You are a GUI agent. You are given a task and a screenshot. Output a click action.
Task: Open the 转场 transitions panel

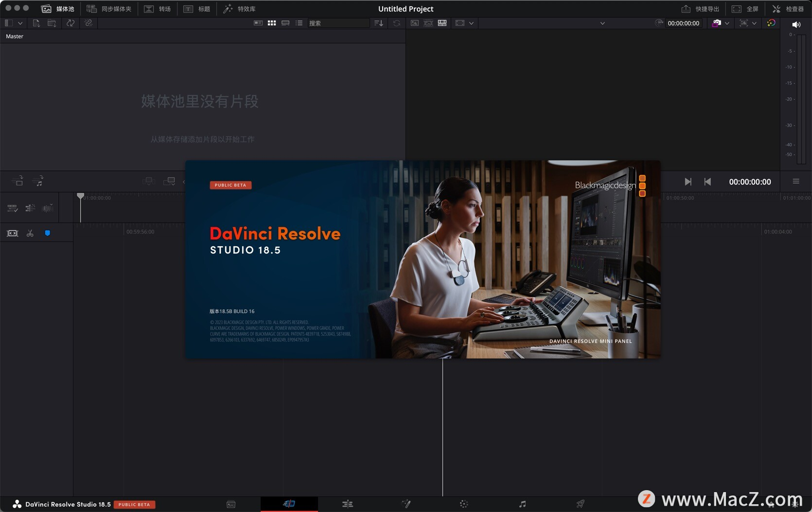click(158, 9)
